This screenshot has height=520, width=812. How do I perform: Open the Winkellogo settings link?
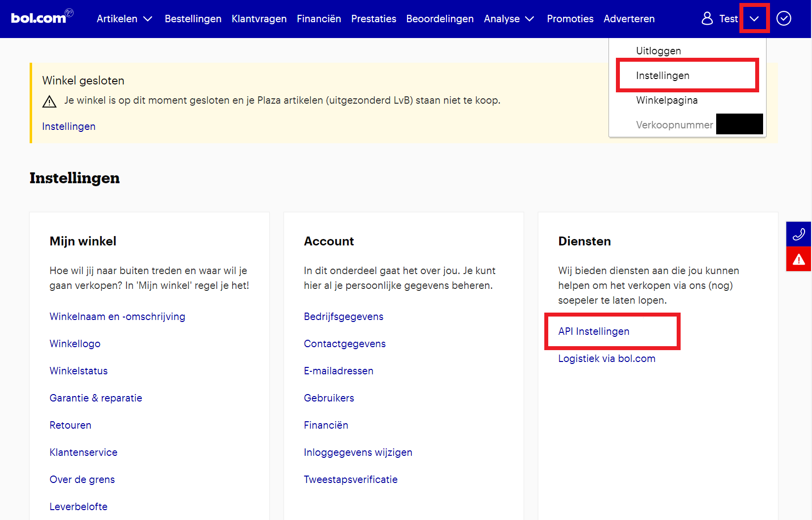[x=75, y=344]
